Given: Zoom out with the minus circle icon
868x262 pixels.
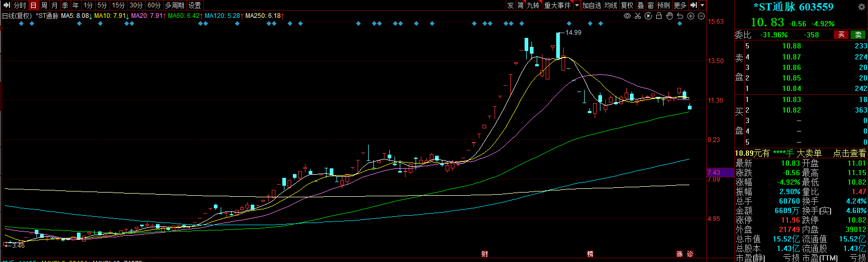Looking at the screenshot, I should click(701, 16).
